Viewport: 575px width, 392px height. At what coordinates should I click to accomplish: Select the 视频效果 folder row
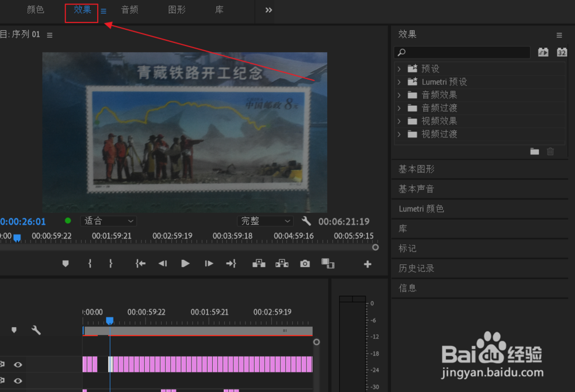(x=480, y=121)
